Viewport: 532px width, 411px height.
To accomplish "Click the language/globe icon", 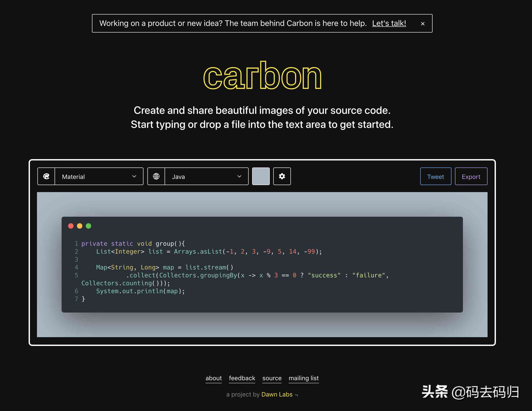I will click(x=157, y=176).
